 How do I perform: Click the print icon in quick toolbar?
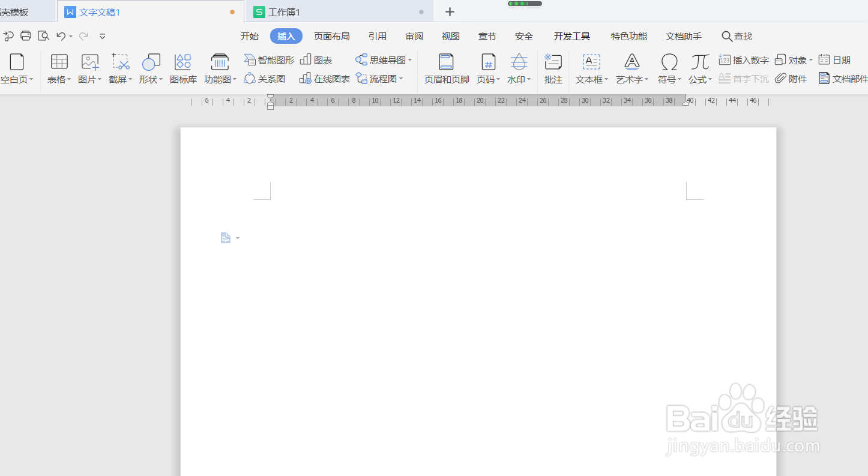[26, 36]
